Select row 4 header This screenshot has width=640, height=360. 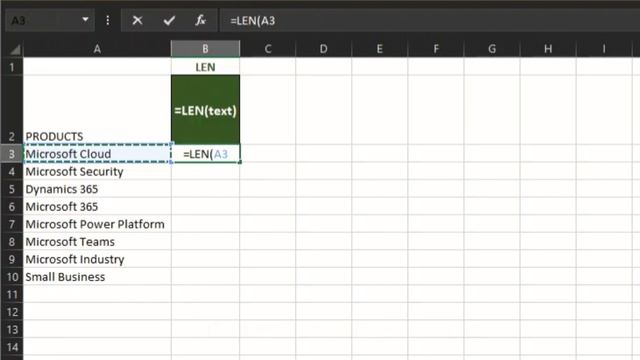12,171
